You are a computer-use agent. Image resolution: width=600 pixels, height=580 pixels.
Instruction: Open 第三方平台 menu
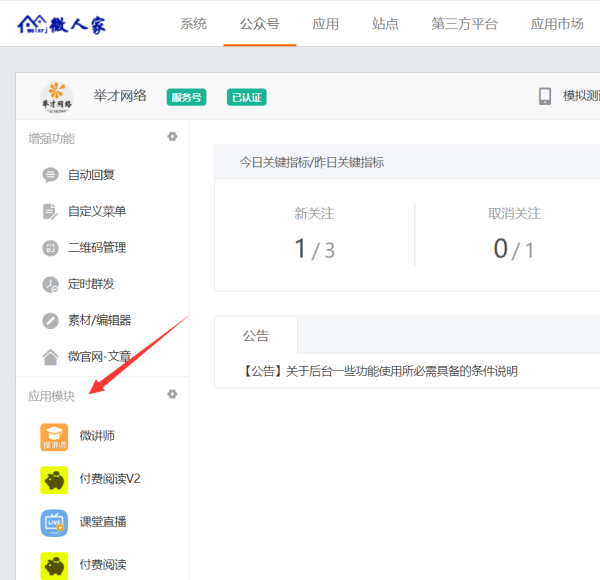(465, 24)
